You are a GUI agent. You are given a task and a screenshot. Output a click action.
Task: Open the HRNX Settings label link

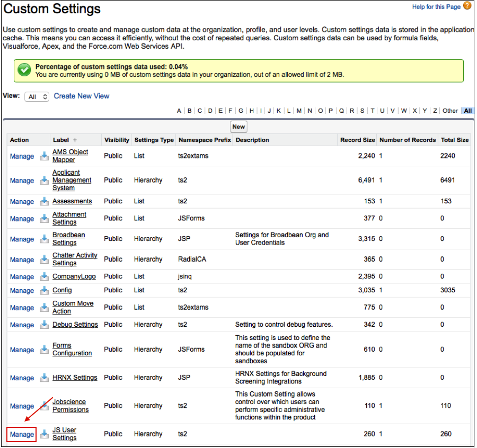pos(75,378)
